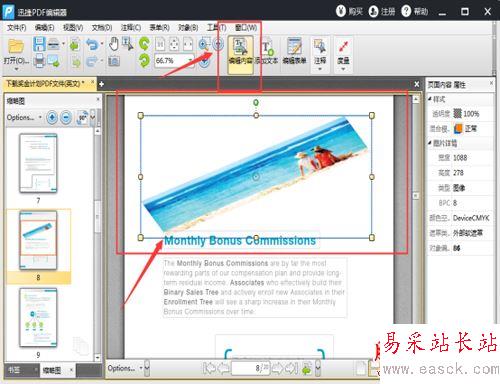Click the page number field showing 8

pyautogui.click(x=250, y=368)
